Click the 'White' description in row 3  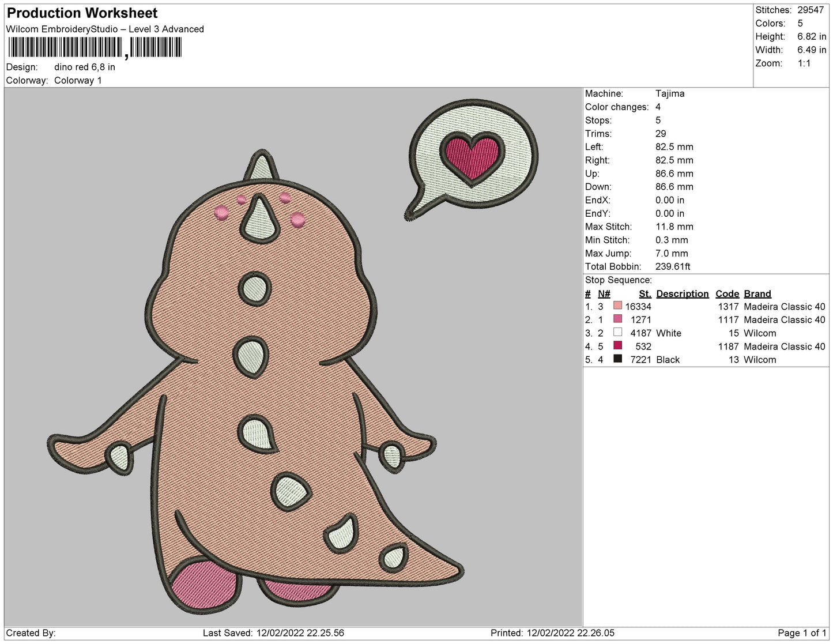pos(669,333)
